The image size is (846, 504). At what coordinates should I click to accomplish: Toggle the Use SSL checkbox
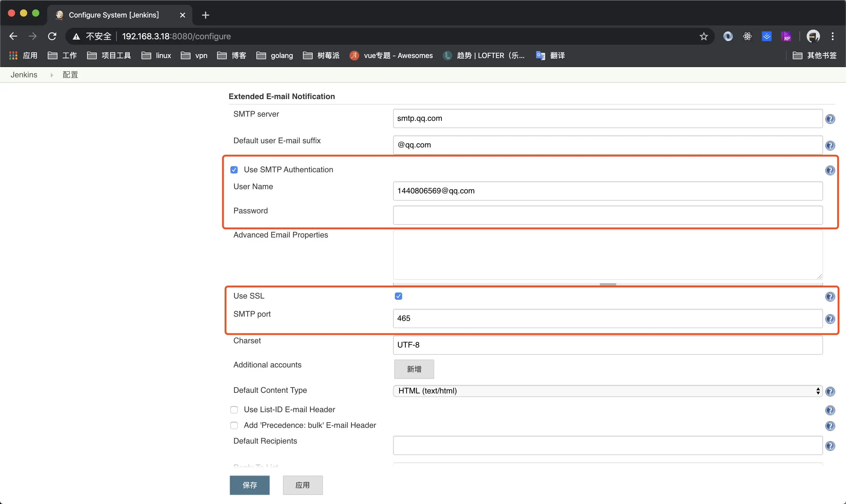click(398, 296)
